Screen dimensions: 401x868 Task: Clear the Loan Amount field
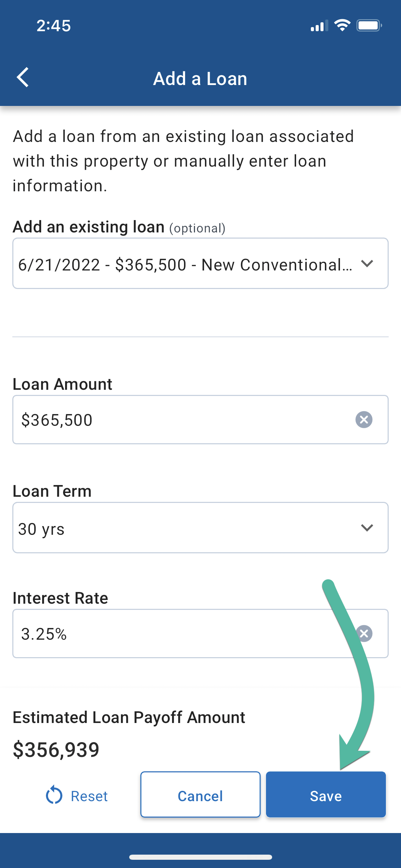(364, 420)
